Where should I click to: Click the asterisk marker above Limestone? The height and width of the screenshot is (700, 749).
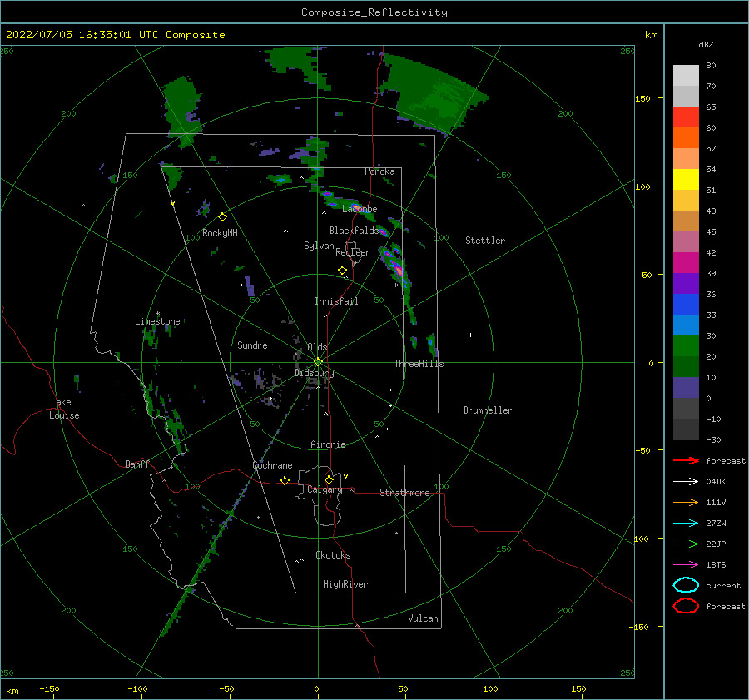point(157,314)
